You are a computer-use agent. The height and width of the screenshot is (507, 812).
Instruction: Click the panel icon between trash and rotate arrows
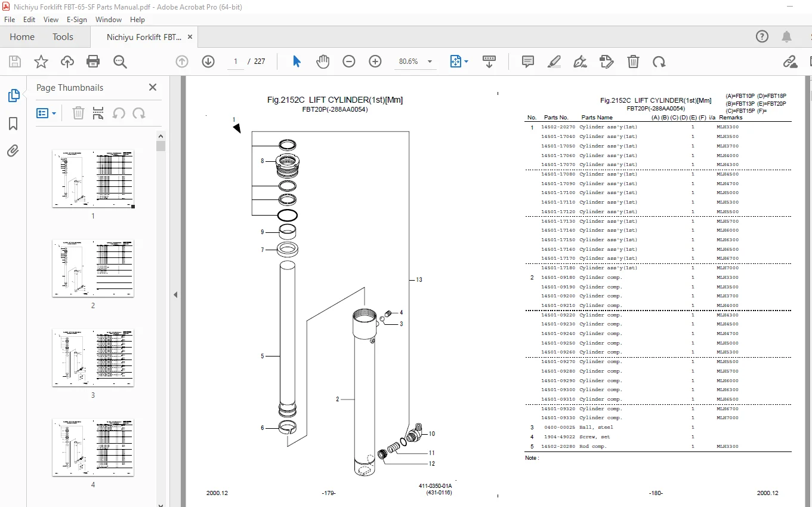pos(98,113)
